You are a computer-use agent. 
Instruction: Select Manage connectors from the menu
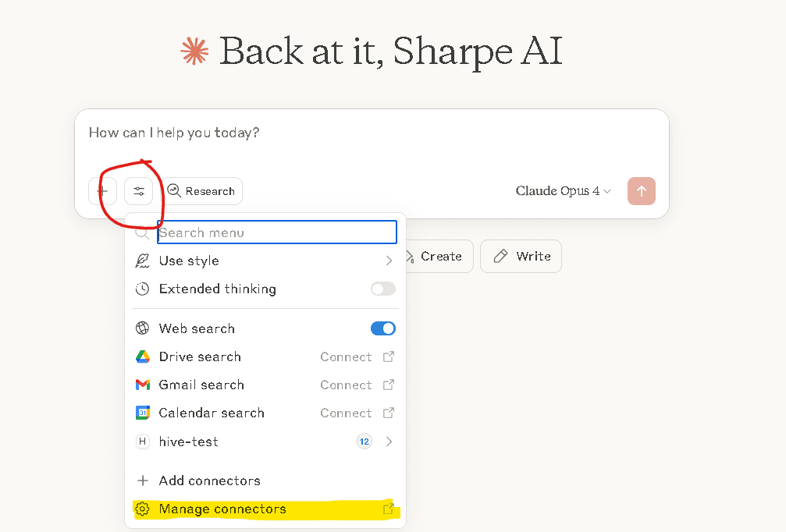pyautogui.click(x=222, y=509)
